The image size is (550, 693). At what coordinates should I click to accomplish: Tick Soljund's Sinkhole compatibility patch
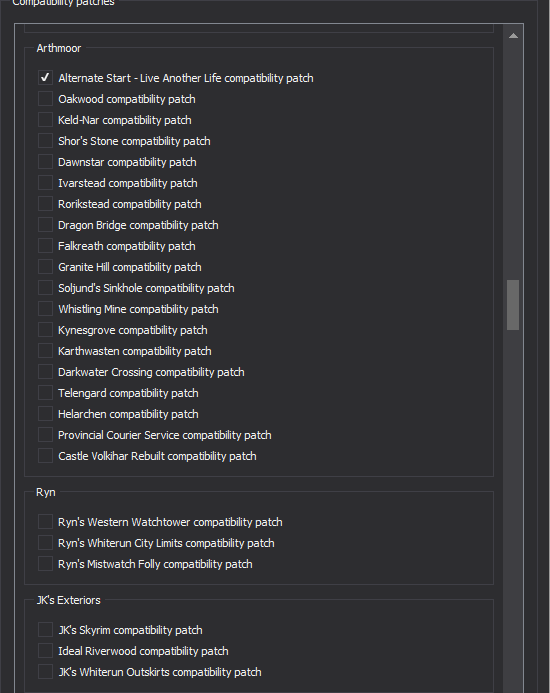click(x=45, y=288)
